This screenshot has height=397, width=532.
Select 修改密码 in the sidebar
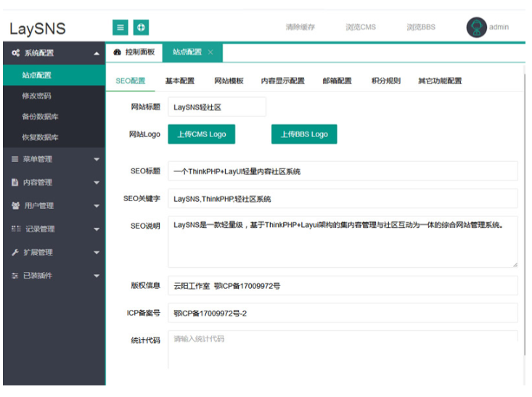pos(36,96)
